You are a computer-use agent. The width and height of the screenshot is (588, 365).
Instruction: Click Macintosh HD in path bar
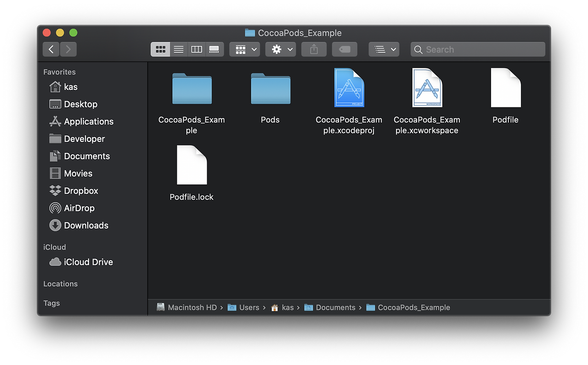pos(187,308)
